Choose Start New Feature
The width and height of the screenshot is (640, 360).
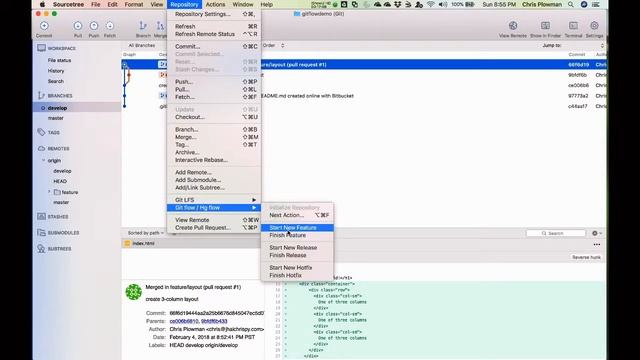click(x=297, y=228)
